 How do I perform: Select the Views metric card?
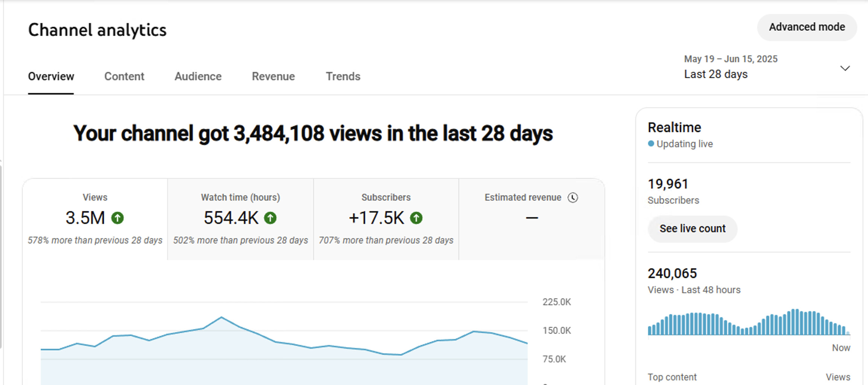coord(95,219)
